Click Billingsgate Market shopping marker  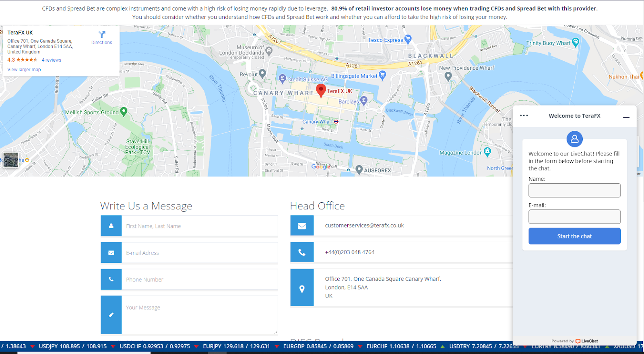(382, 75)
